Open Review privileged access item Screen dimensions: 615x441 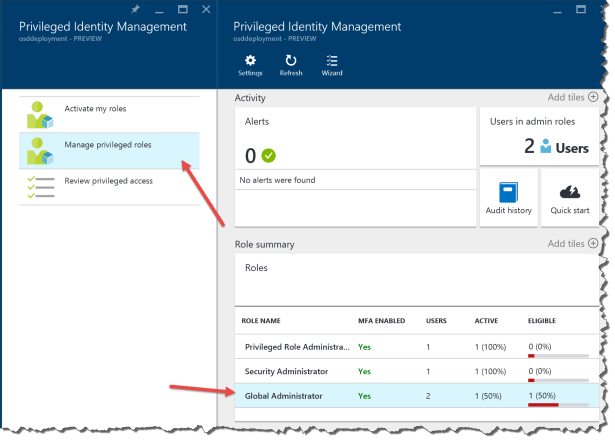pyautogui.click(x=108, y=180)
